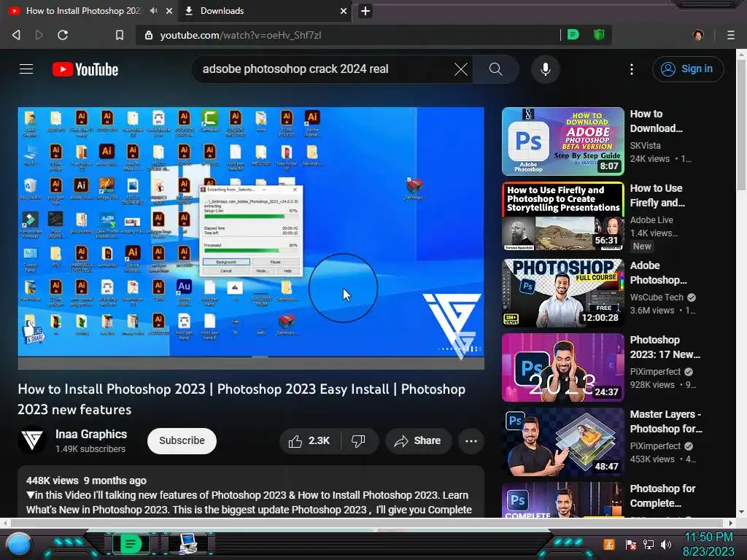747x560 pixels.
Task: Open Inaa Graphics channel avatar
Action: tap(32, 440)
